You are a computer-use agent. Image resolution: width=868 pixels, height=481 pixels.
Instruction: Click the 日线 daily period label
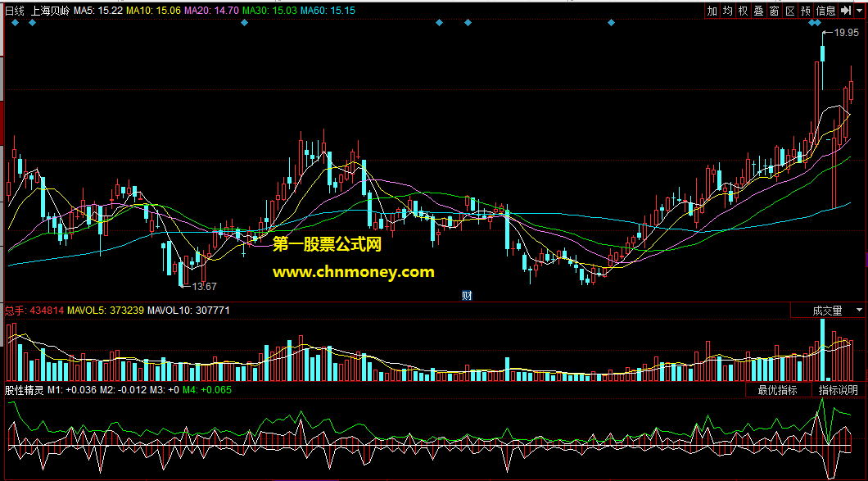click(x=15, y=11)
